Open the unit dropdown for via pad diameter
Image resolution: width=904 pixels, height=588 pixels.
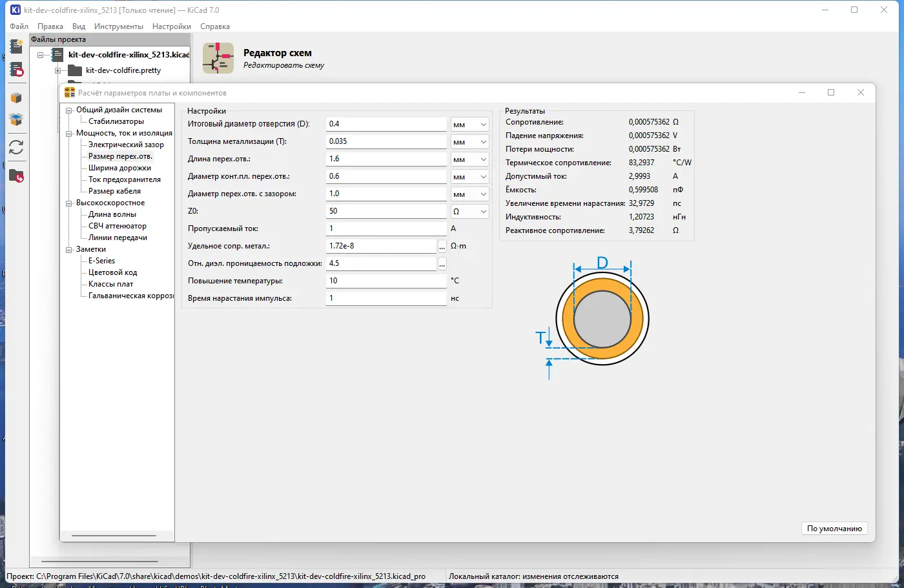469,177
